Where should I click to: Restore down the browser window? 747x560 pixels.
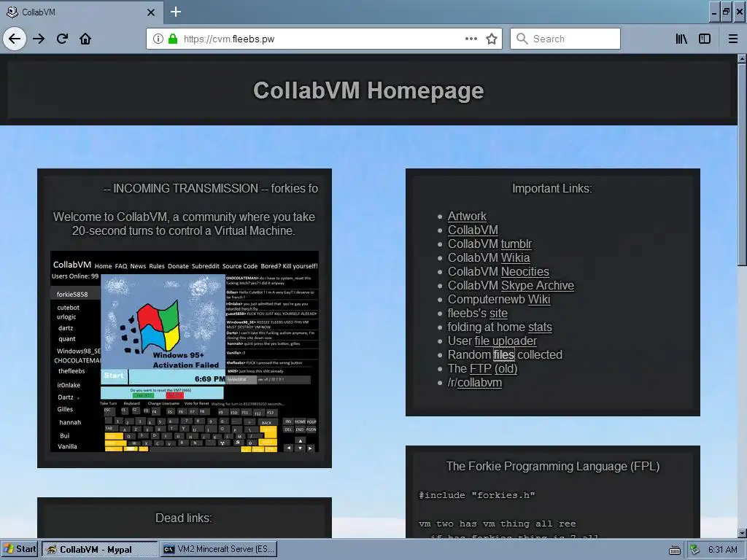click(726, 12)
